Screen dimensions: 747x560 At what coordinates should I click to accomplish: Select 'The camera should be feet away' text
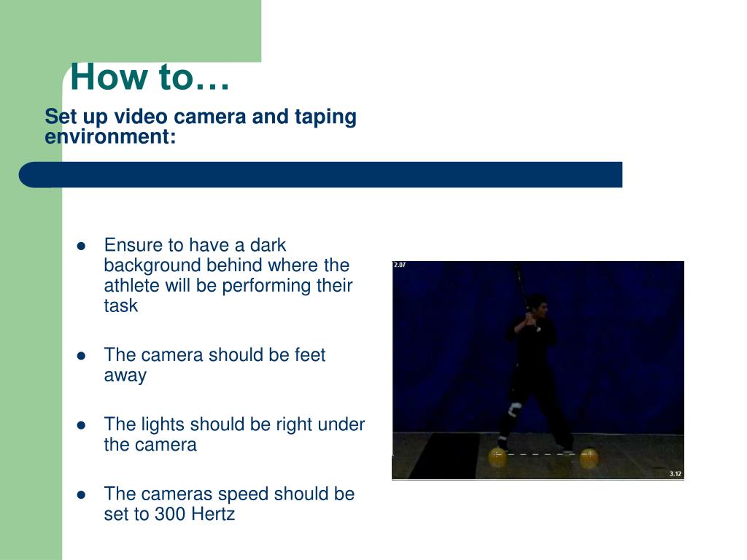[x=214, y=365]
